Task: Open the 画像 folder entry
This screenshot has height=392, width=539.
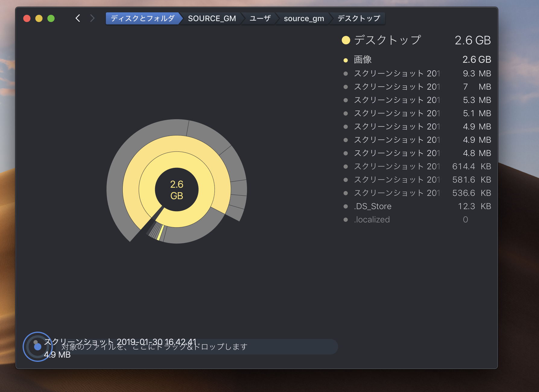Action: coord(417,59)
